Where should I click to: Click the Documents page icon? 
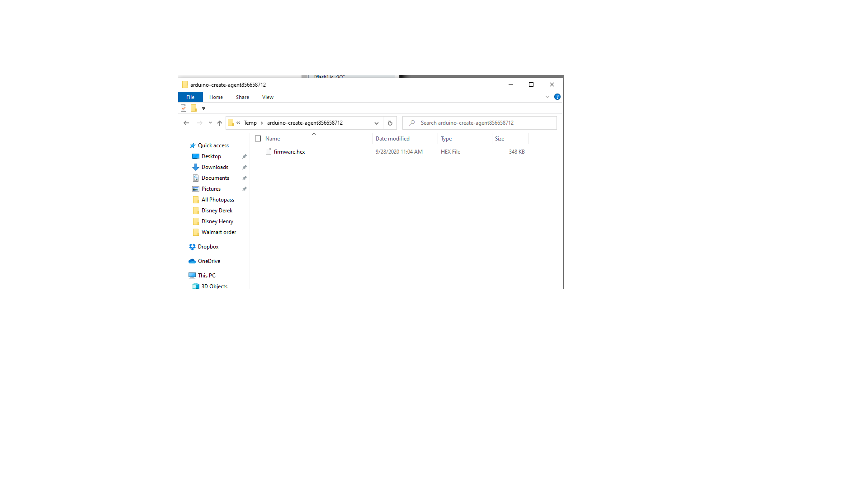(x=196, y=178)
